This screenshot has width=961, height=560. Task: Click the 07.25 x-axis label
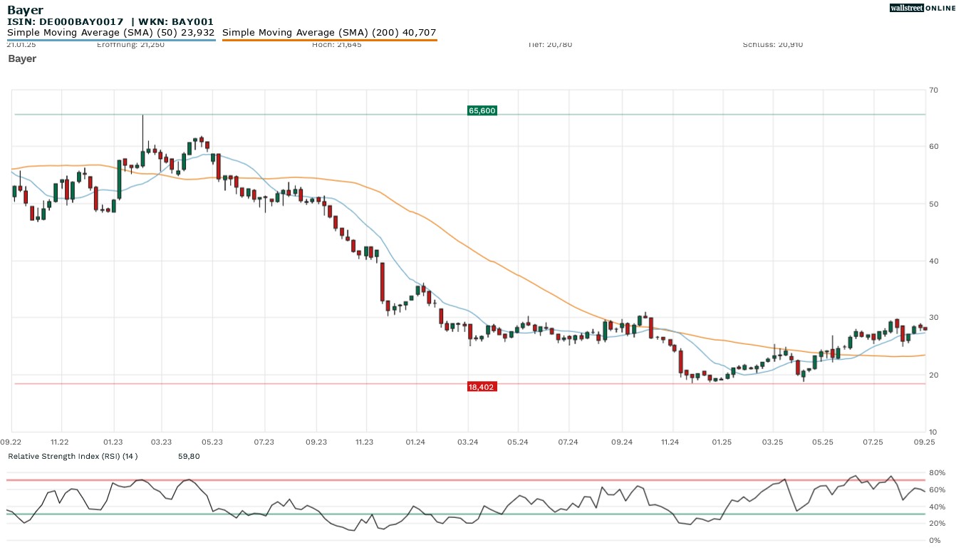873,442
